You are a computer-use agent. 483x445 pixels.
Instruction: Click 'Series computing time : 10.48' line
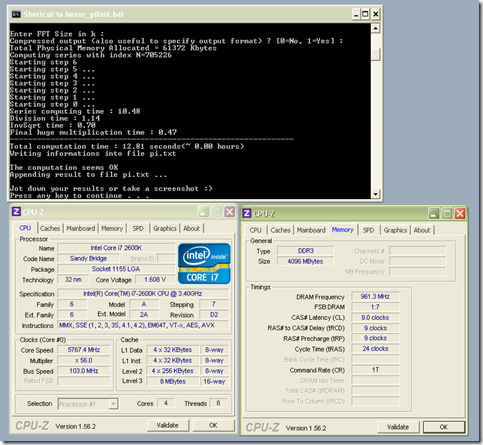click(x=75, y=111)
